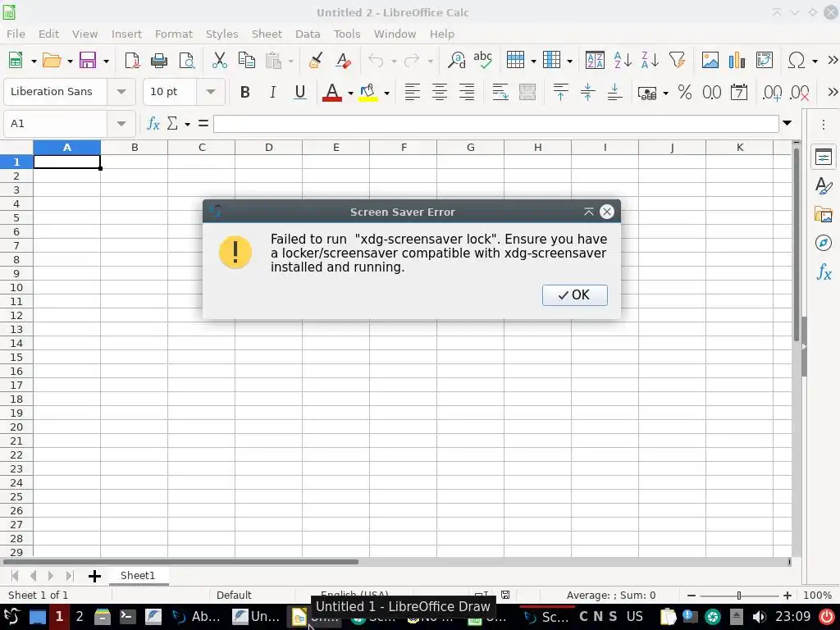
Task: Toggle the AutoFilter icon
Action: coord(677,61)
